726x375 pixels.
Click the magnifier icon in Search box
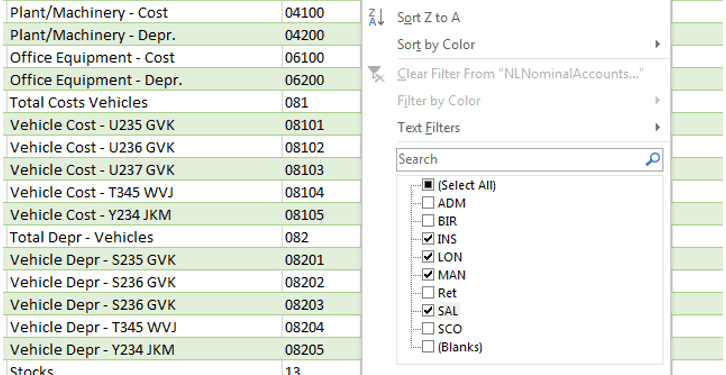pyautogui.click(x=652, y=159)
